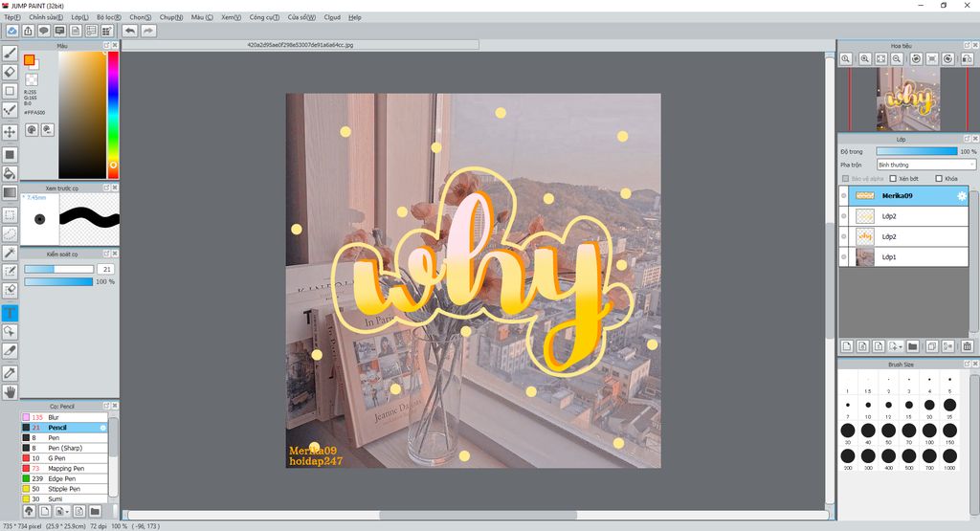This screenshot has height=531, width=980.
Task: Open the Tệp menu
Action: click(x=12, y=17)
